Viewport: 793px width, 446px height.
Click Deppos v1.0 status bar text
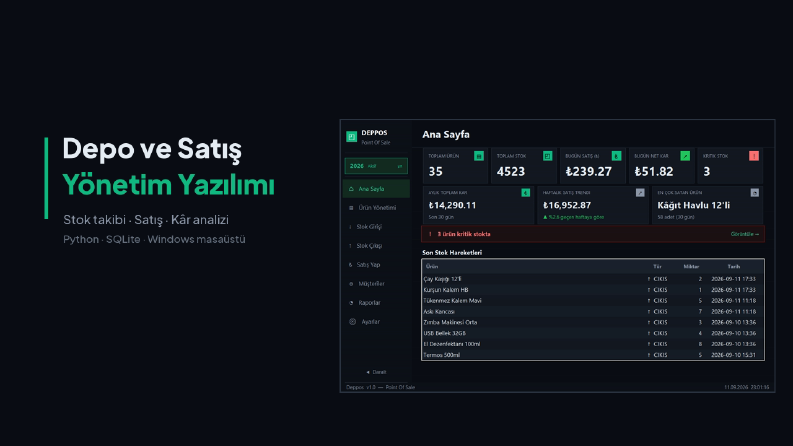click(380, 387)
